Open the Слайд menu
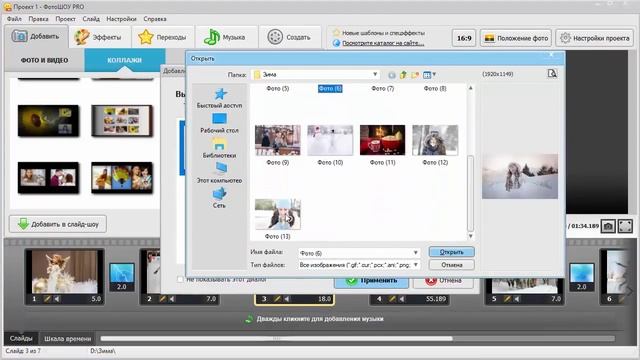640x360 pixels. (91, 19)
